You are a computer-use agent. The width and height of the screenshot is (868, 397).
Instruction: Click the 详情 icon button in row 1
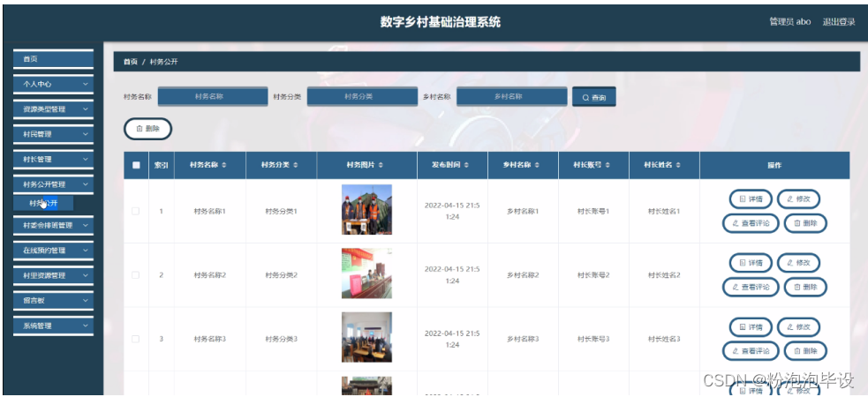[x=750, y=198]
